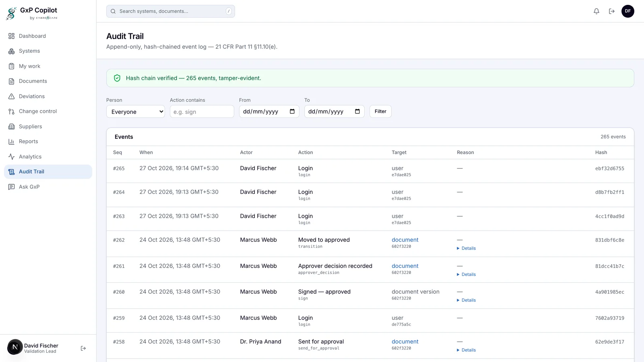Screen dimensions: 644x362
Task: Click the Signed — approved action text
Action: tap(324, 292)
